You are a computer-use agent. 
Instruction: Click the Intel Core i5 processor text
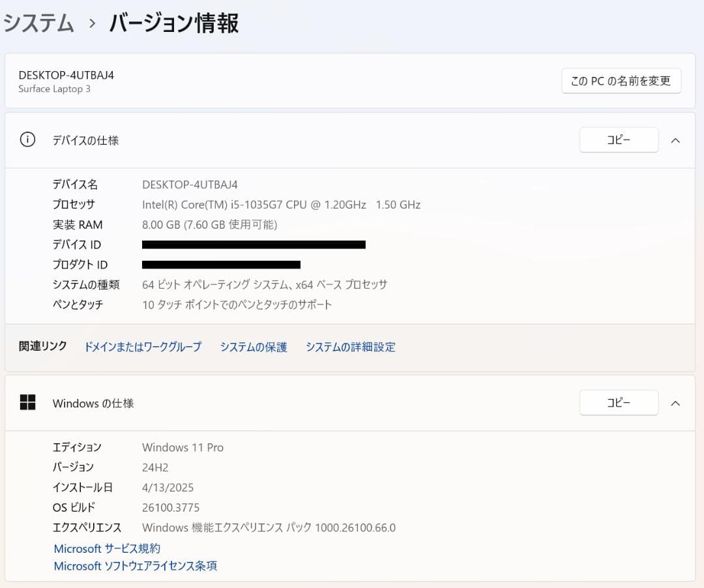(x=280, y=204)
